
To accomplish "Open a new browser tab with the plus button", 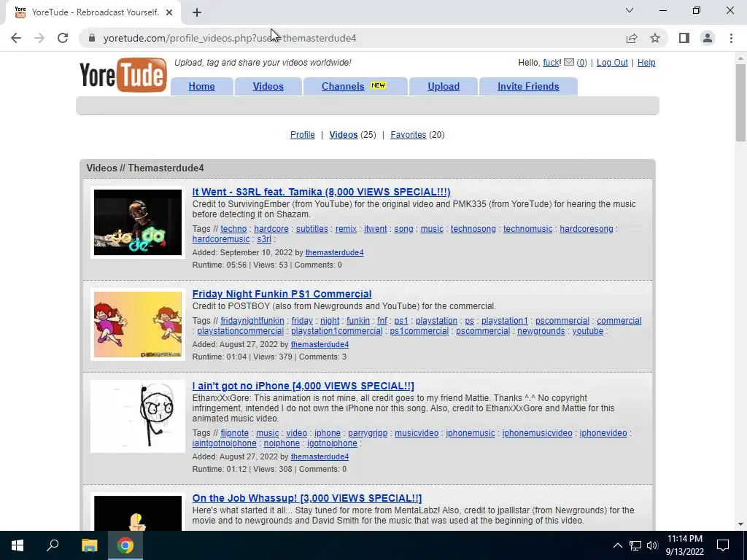I will [197, 13].
